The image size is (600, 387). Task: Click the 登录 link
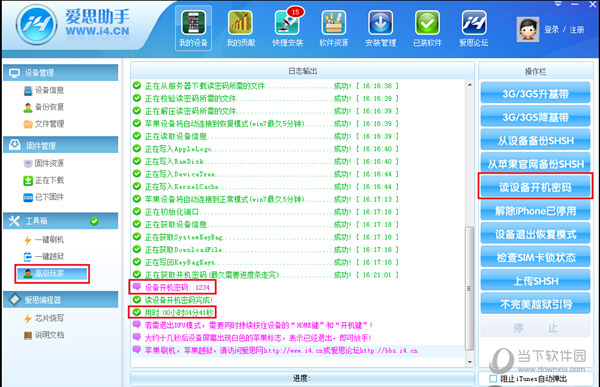[551, 29]
